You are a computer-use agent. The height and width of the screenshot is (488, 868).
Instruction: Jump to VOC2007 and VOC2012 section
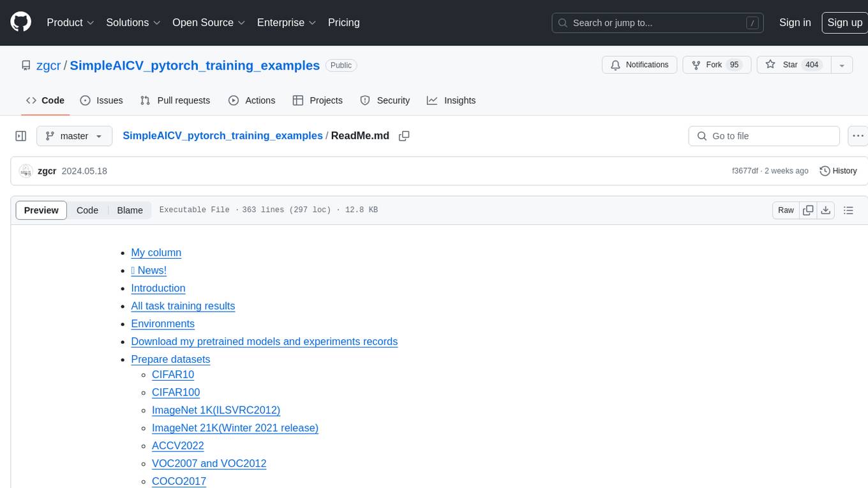click(x=209, y=464)
